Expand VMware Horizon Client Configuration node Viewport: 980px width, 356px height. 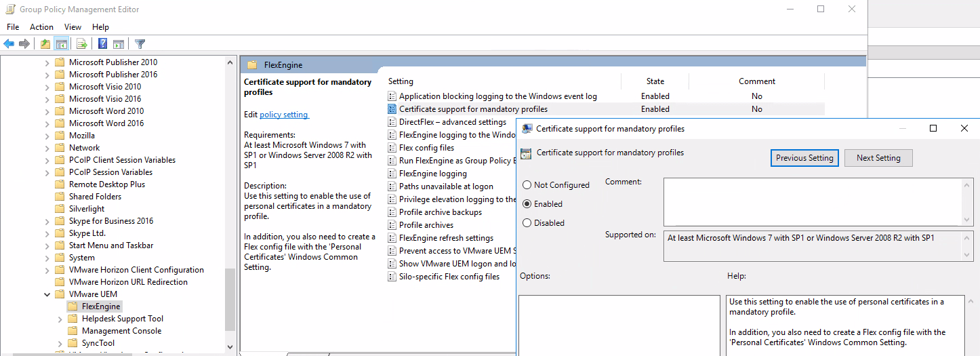[x=47, y=270]
